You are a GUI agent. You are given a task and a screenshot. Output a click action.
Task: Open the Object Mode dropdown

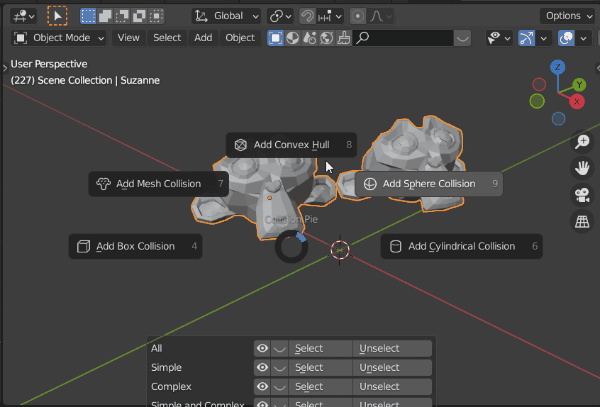(x=59, y=38)
